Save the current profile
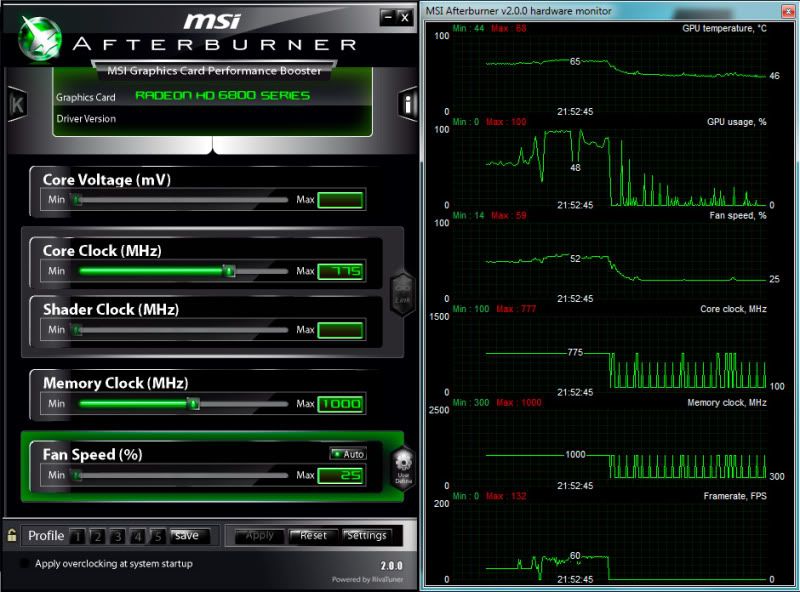Image resolution: width=800 pixels, height=592 pixels. (187, 536)
